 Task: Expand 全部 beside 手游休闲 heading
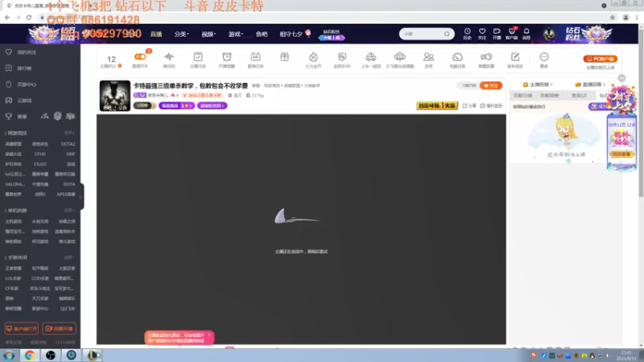[x=69, y=257]
